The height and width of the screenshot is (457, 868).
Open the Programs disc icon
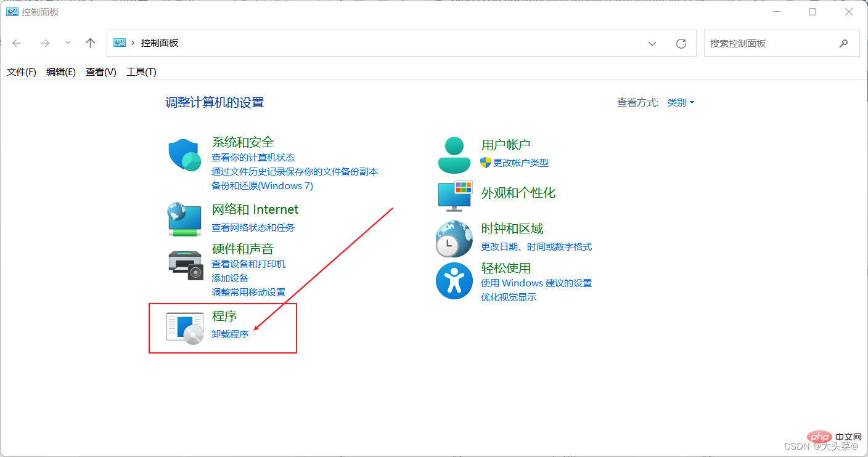click(185, 328)
